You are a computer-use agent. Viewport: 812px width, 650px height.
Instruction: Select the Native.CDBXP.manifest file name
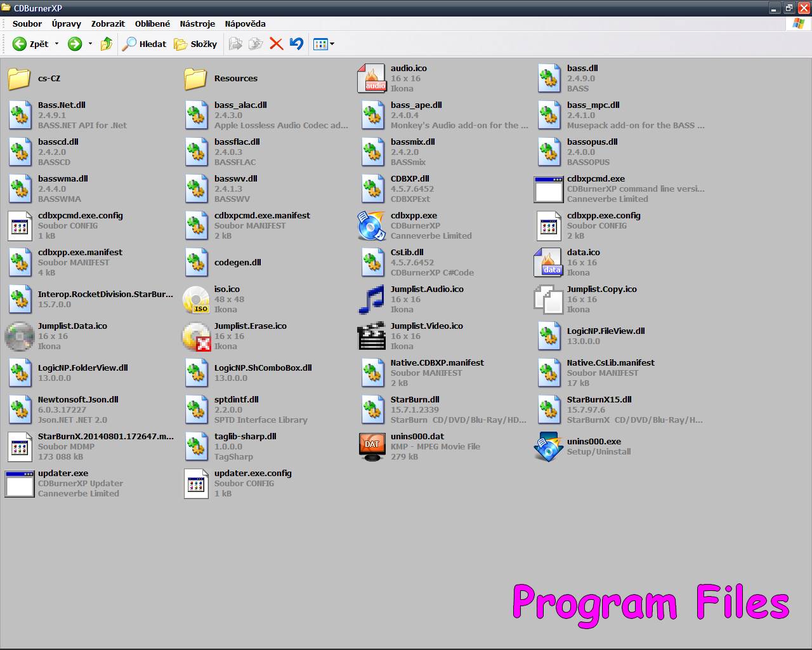[437, 362]
